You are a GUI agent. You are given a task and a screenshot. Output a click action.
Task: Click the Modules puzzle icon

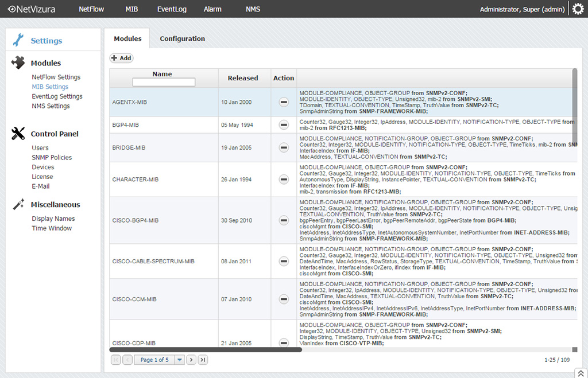tap(18, 63)
